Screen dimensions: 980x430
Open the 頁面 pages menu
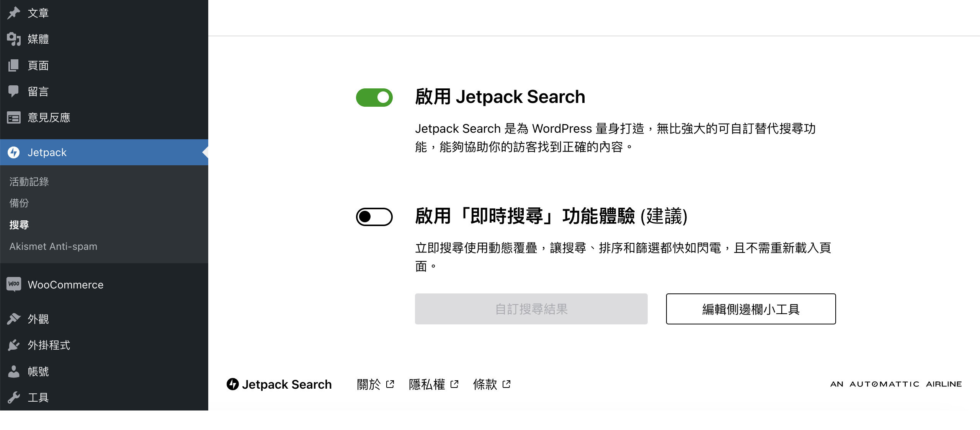pyautogui.click(x=104, y=65)
